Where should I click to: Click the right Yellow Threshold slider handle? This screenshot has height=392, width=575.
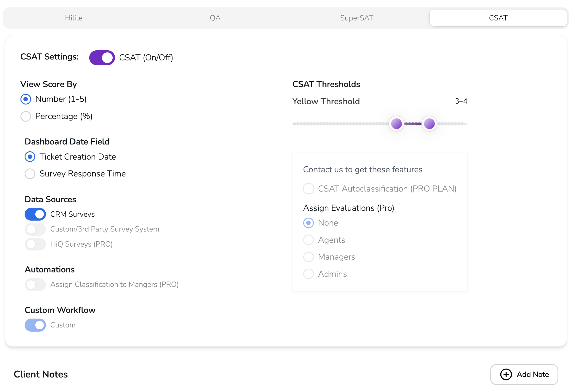pyautogui.click(x=429, y=123)
